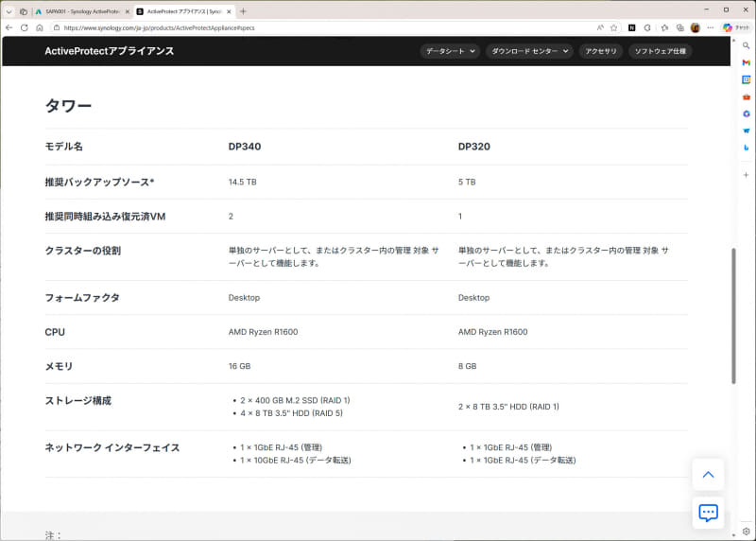756x541 pixels.
Task: Open browser settings and more menu
Action: (x=711, y=28)
